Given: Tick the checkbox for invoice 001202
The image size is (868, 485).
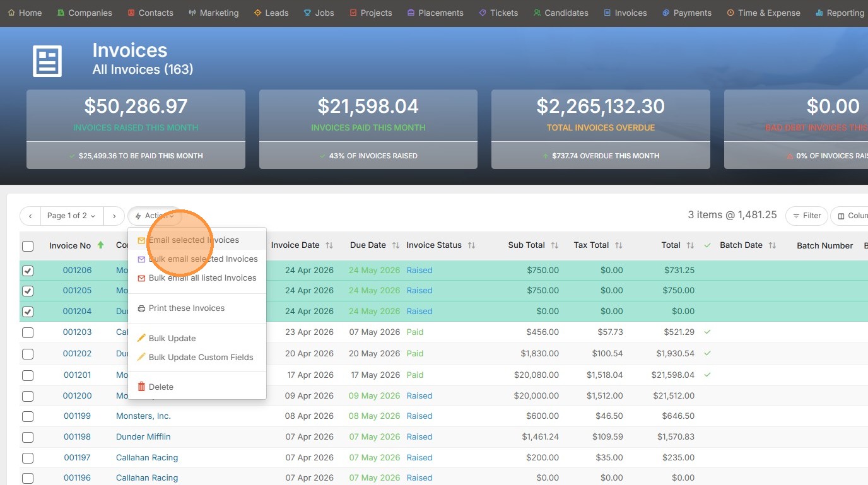Looking at the screenshot, I should coord(28,354).
